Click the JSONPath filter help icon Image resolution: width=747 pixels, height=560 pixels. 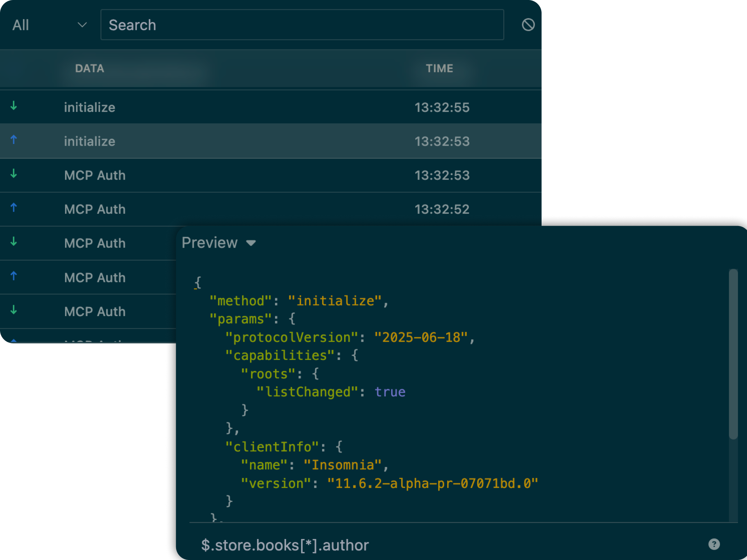[714, 544]
